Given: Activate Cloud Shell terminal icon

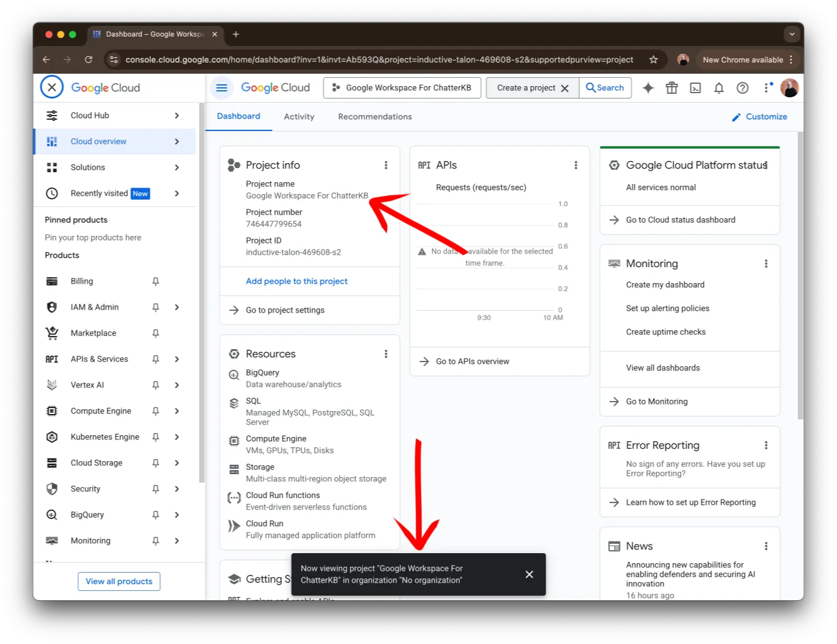Looking at the screenshot, I should [695, 88].
